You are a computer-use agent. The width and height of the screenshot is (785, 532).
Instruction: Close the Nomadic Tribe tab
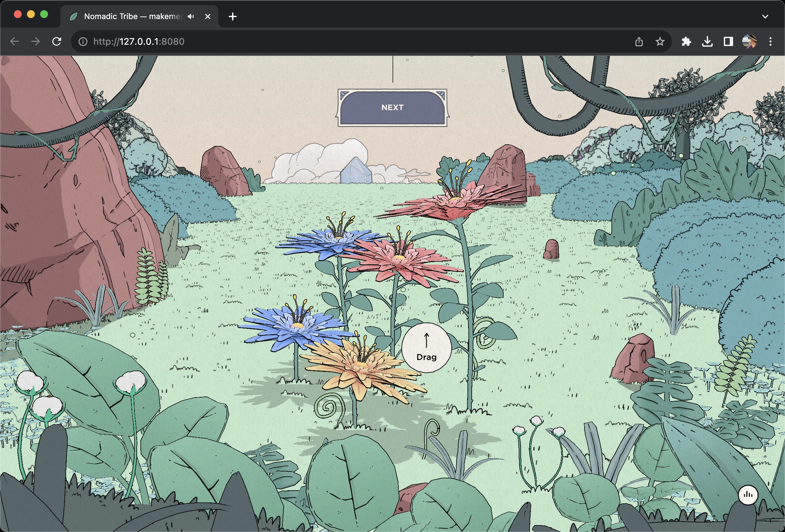click(x=208, y=16)
